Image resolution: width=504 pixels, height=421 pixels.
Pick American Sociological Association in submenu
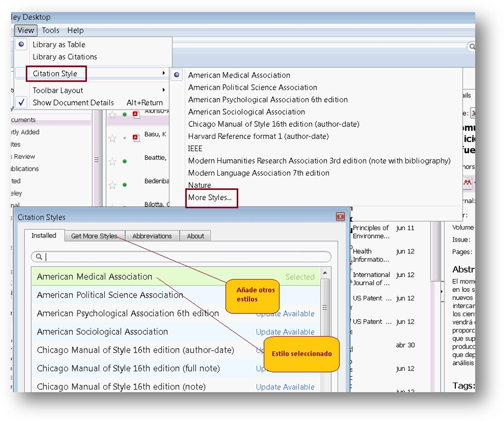pyautogui.click(x=247, y=112)
